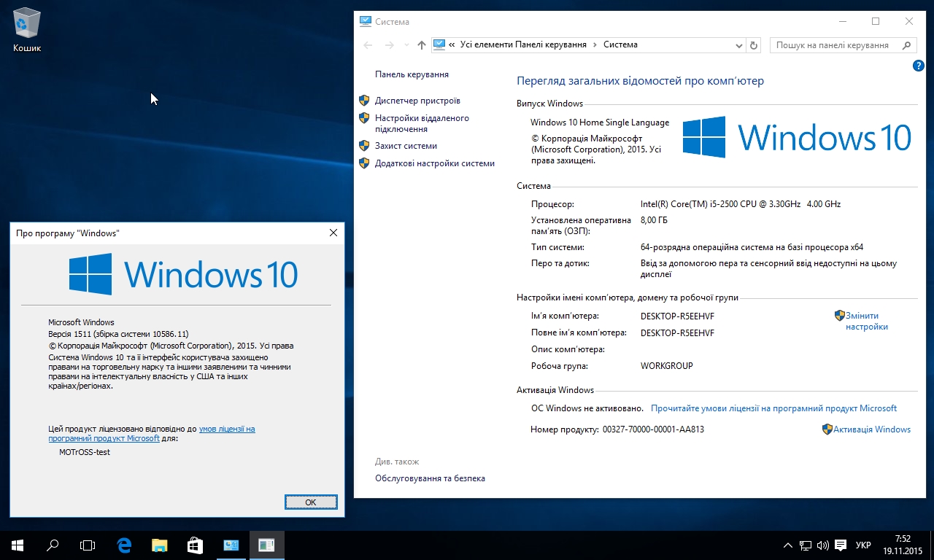Open network status tray icon

tap(806, 545)
